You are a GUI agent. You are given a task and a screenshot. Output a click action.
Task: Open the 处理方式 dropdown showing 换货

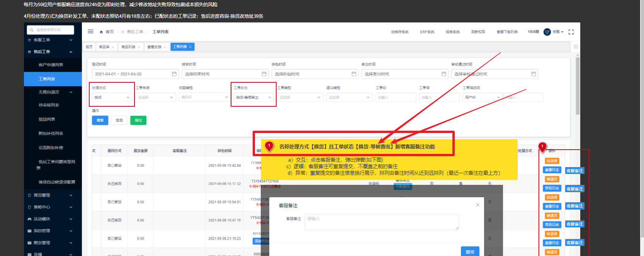coord(112,97)
